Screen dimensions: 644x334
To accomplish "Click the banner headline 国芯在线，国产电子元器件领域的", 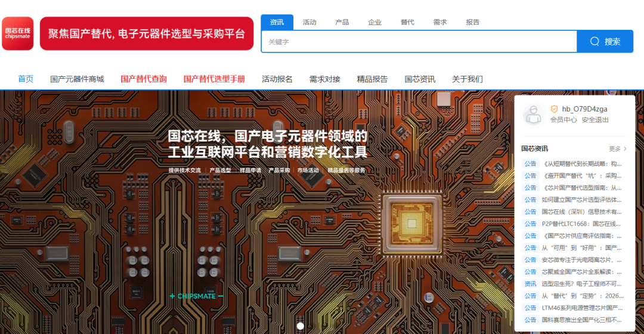I will tap(267, 136).
